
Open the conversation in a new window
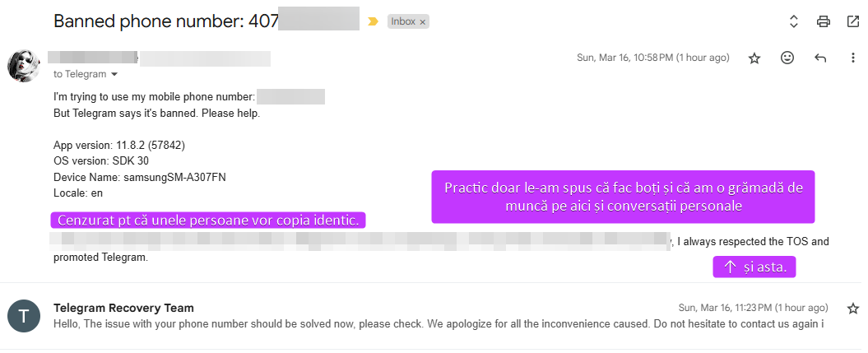pos(853,21)
